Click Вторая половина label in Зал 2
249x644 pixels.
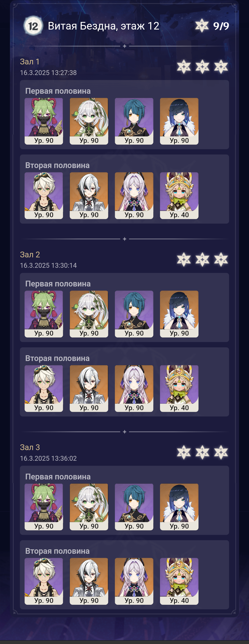57,358
